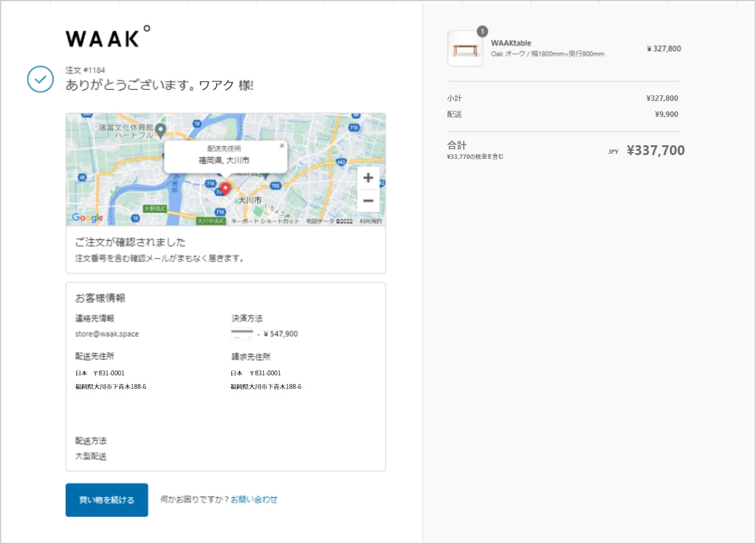The image size is (756, 544).
Task: Zoom out on the map
Action: coord(368,201)
